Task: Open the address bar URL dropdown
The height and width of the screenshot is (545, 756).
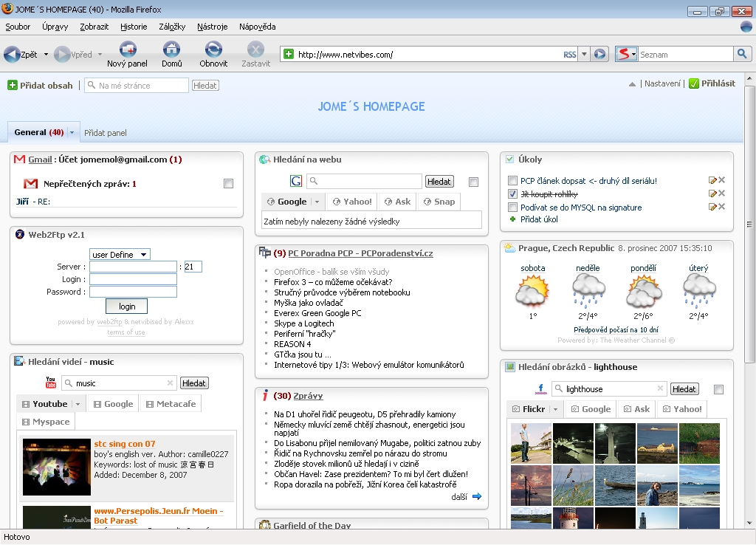Action: click(x=584, y=55)
